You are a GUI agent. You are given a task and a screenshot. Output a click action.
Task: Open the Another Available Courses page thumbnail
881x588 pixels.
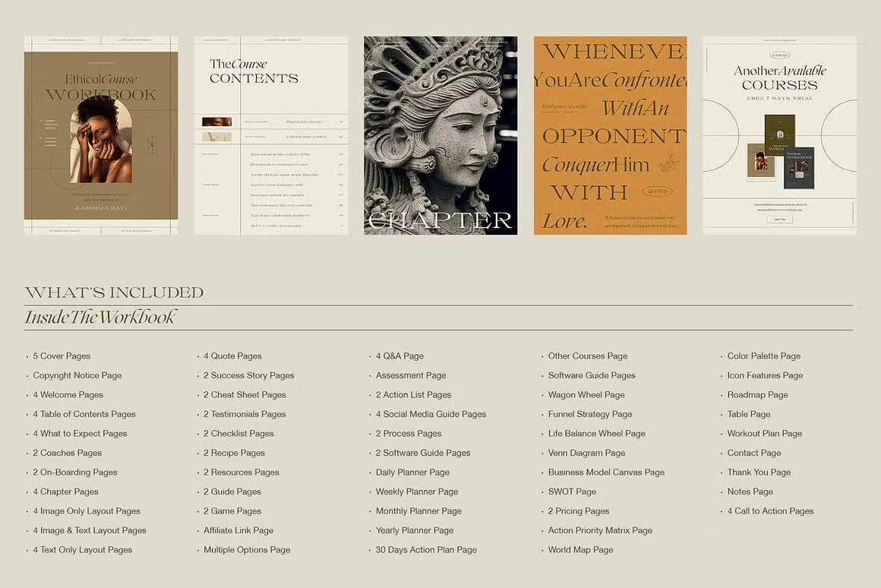pos(780,135)
